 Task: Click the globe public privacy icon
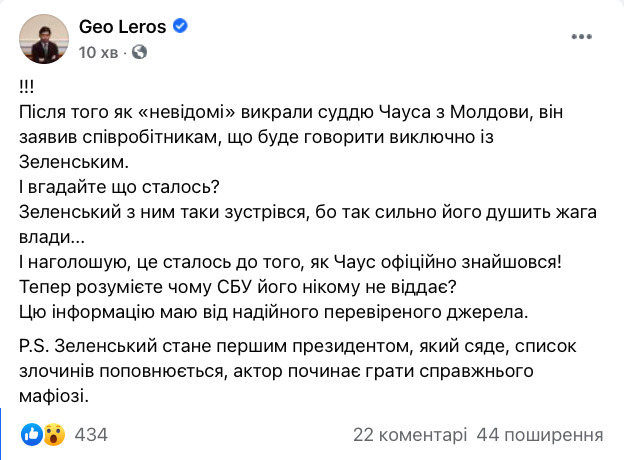pyautogui.click(x=140, y=52)
